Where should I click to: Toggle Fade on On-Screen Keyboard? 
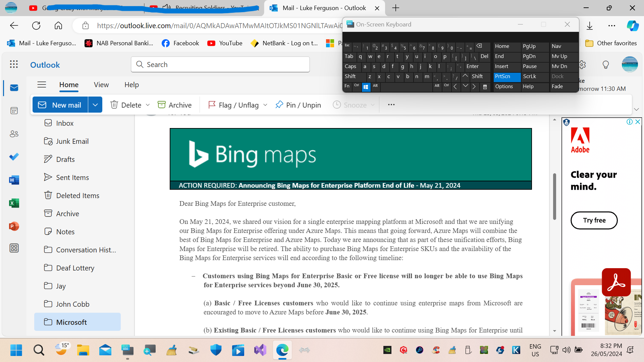point(563,86)
